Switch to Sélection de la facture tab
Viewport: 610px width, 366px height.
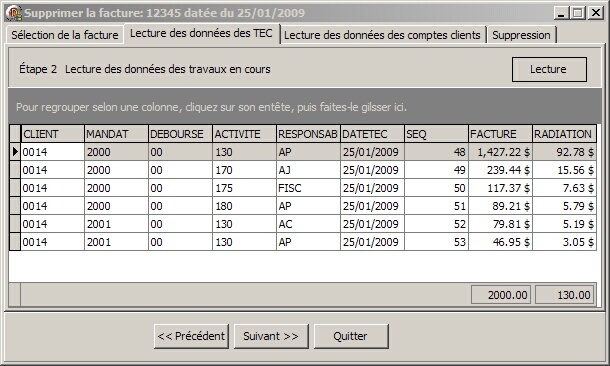(65, 35)
